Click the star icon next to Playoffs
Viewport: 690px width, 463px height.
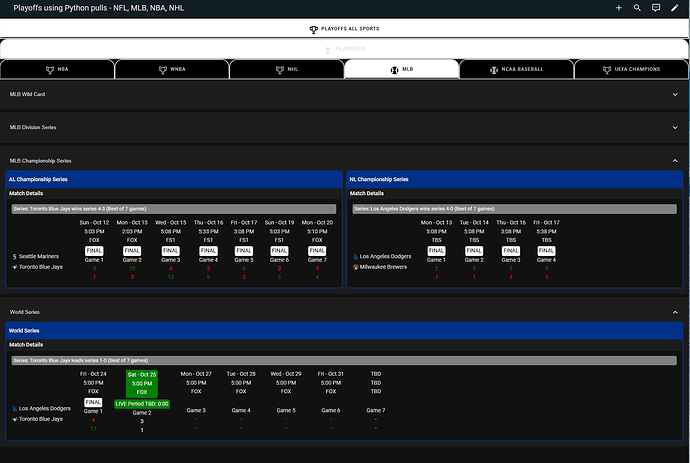(327, 49)
